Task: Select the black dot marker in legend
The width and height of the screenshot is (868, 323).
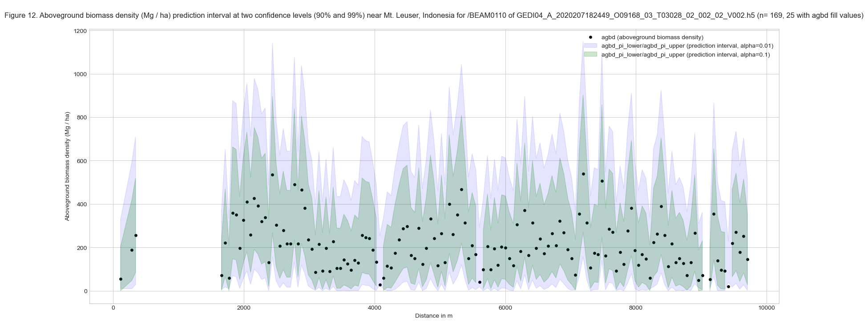Action: (x=590, y=37)
